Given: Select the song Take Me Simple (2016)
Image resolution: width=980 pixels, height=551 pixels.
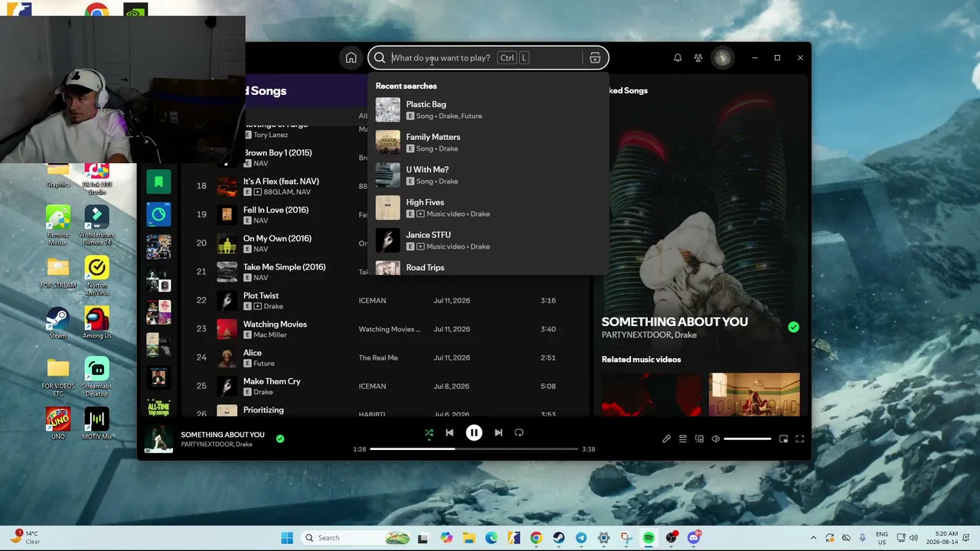Looking at the screenshot, I should [x=284, y=267].
